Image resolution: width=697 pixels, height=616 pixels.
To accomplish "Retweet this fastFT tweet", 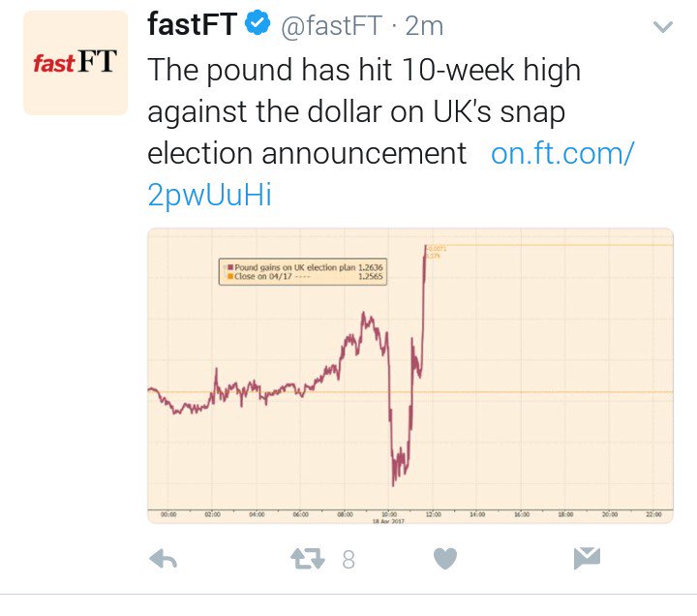I will point(307,559).
